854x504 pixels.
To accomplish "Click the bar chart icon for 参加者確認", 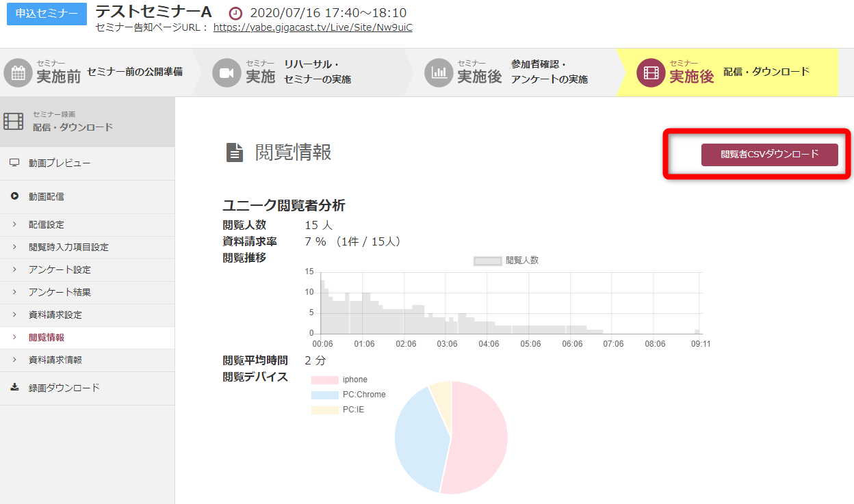I will (439, 72).
